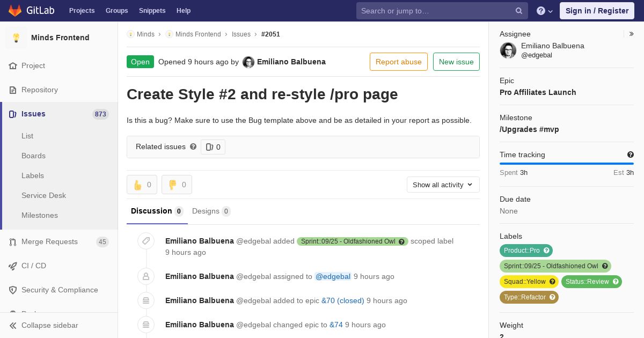Click the Product::Pro teal label
The image size is (644, 338).
(526, 251)
